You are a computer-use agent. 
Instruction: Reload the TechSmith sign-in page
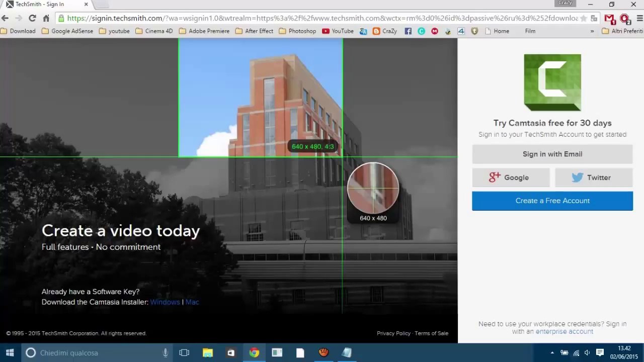coord(32,18)
